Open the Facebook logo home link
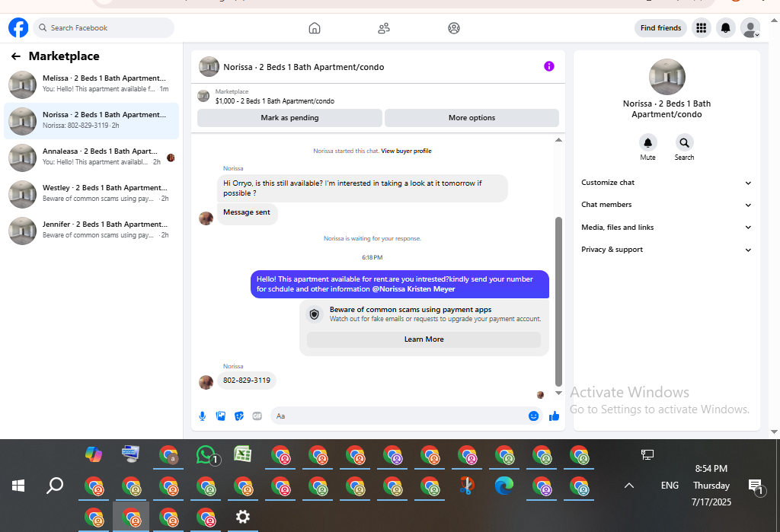This screenshot has height=532, width=780. click(18, 28)
